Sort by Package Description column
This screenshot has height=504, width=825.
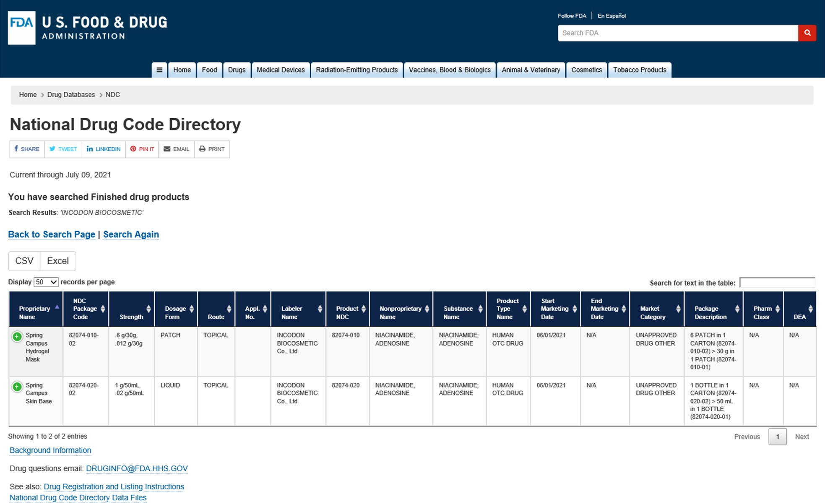point(713,309)
